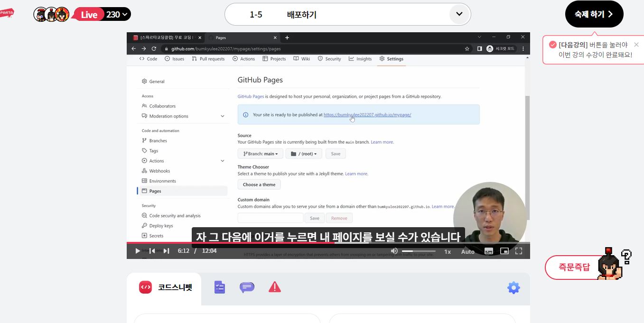This screenshot has height=323, width=644.
Task: Expand Moderation options chevron
Action: pos(222,116)
